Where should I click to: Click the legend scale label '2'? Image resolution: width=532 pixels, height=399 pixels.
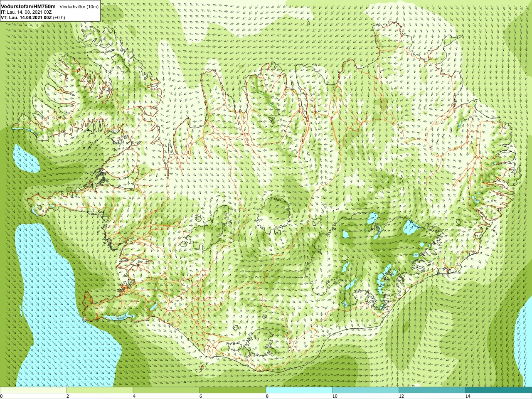coord(68,396)
